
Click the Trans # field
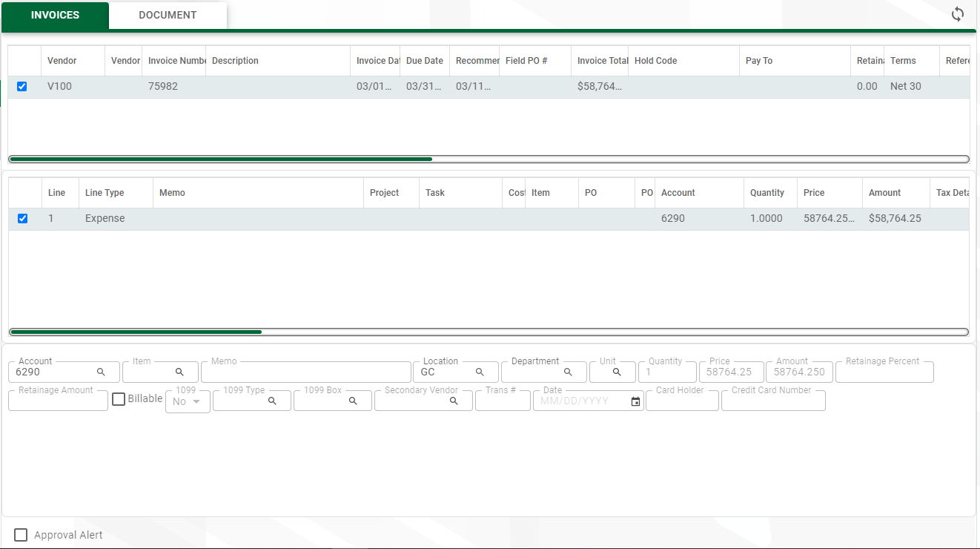[503, 401]
